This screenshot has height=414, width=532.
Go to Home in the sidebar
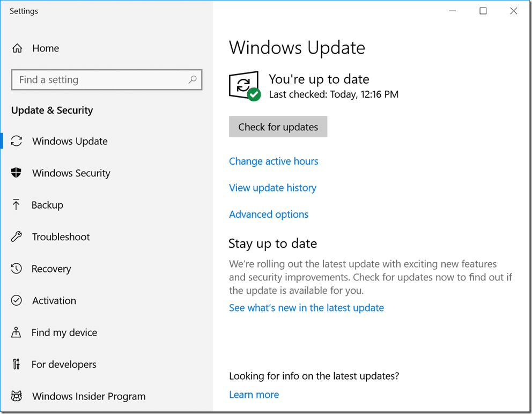46,48
